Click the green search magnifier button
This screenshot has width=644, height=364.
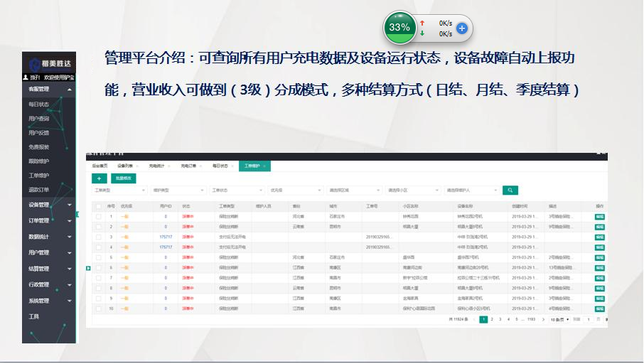510,191
